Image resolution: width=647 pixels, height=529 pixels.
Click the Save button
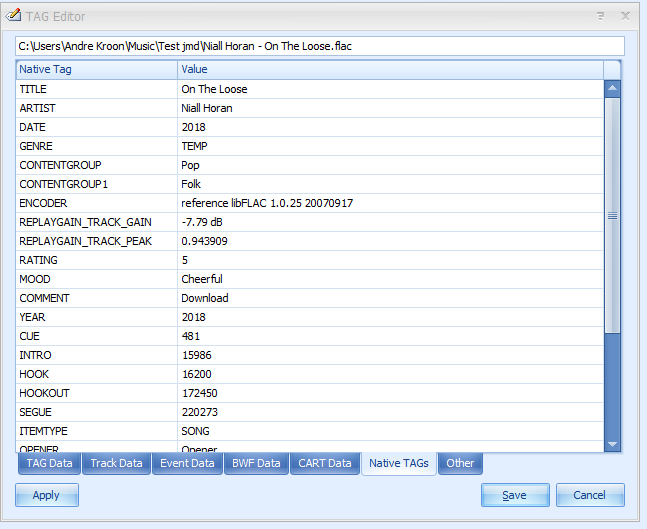(x=514, y=495)
